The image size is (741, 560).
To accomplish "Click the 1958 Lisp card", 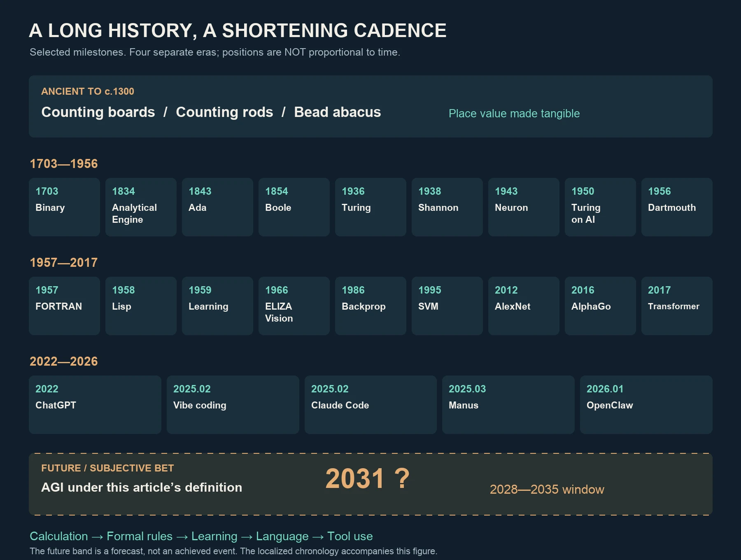I will [141, 306].
